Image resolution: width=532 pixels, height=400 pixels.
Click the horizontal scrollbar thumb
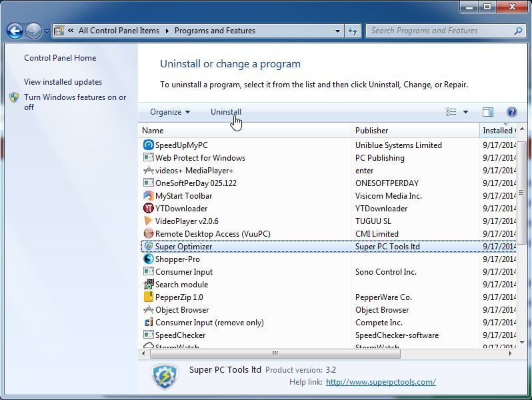click(x=275, y=353)
